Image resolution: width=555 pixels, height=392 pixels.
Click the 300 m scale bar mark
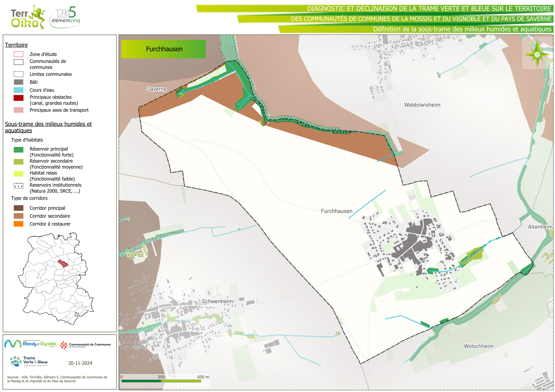tap(161, 377)
